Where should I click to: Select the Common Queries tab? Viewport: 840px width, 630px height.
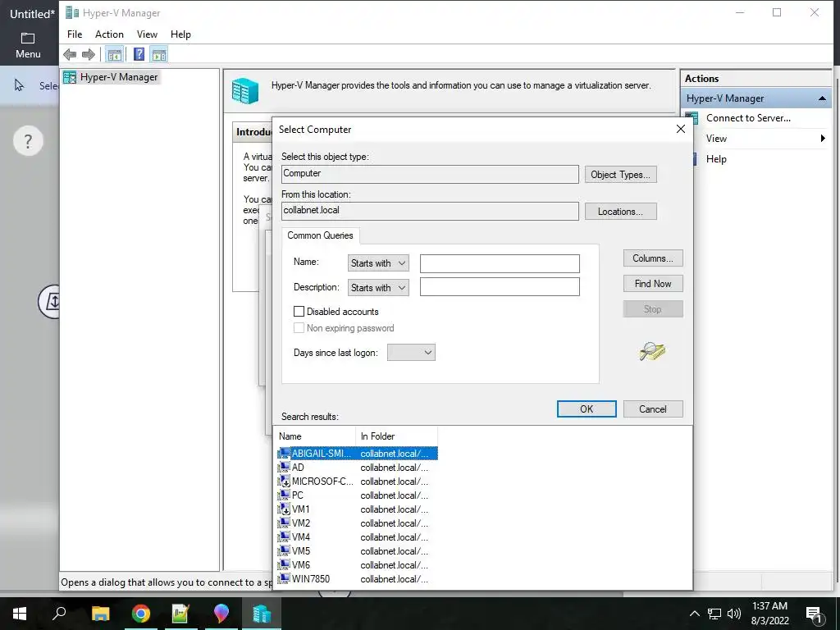click(x=321, y=235)
